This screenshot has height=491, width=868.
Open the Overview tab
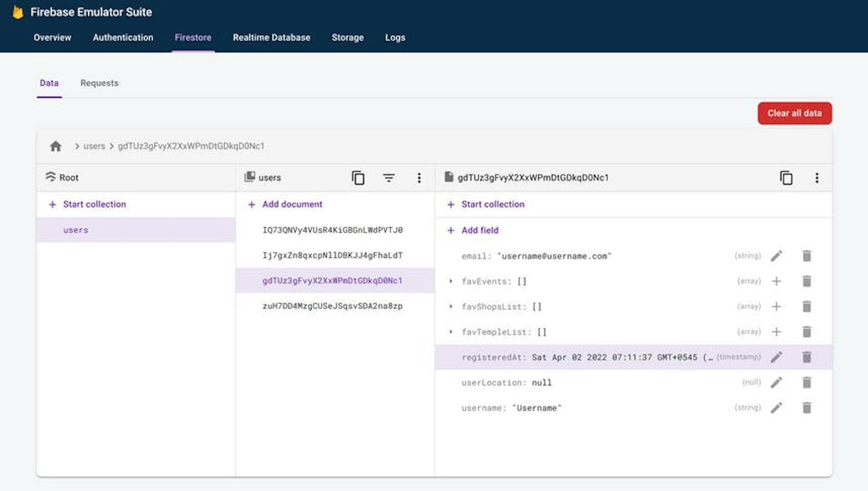click(x=52, y=37)
